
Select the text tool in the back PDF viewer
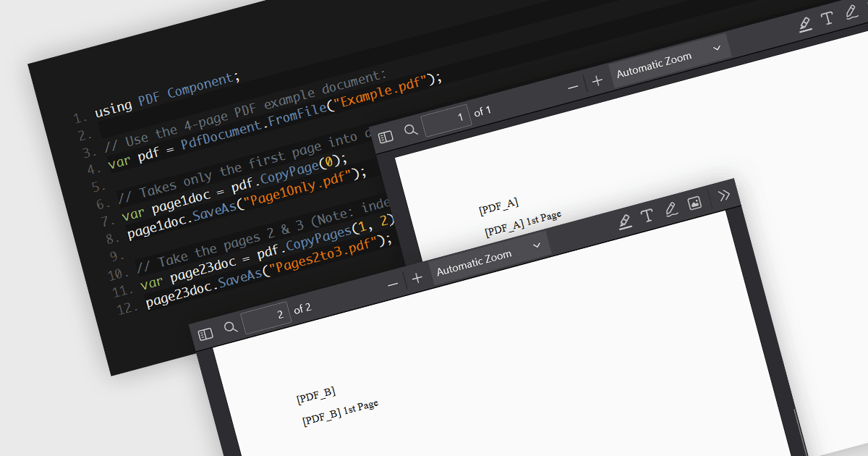pos(828,19)
